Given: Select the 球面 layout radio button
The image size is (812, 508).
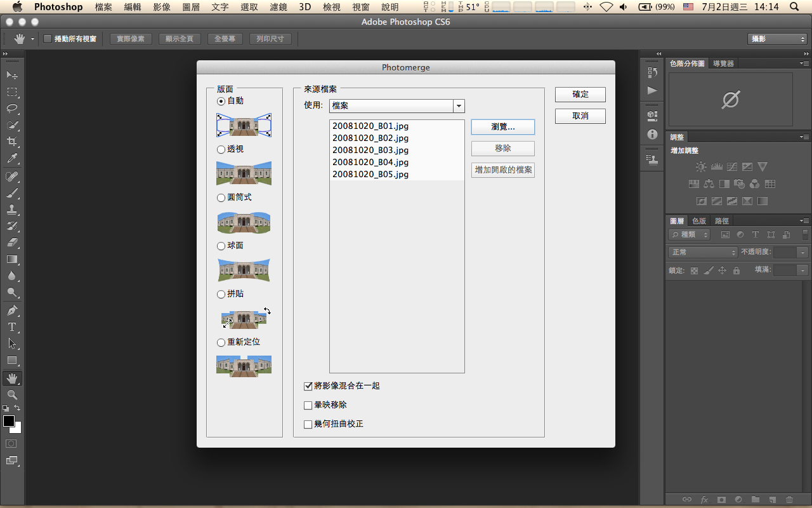Looking at the screenshot, I should [x=221, y=246].
